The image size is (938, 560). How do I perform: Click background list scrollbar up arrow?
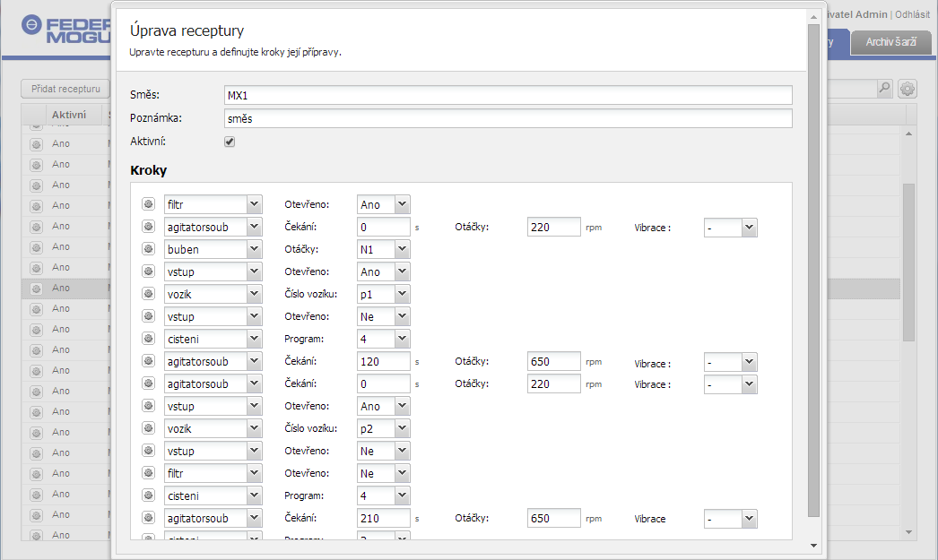click(x=908, y=134)
